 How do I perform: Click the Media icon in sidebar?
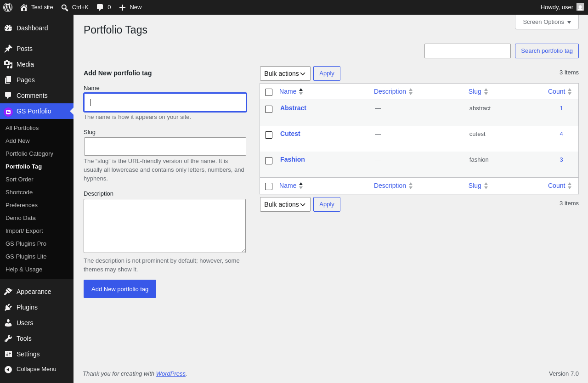(x=8, y=64)
